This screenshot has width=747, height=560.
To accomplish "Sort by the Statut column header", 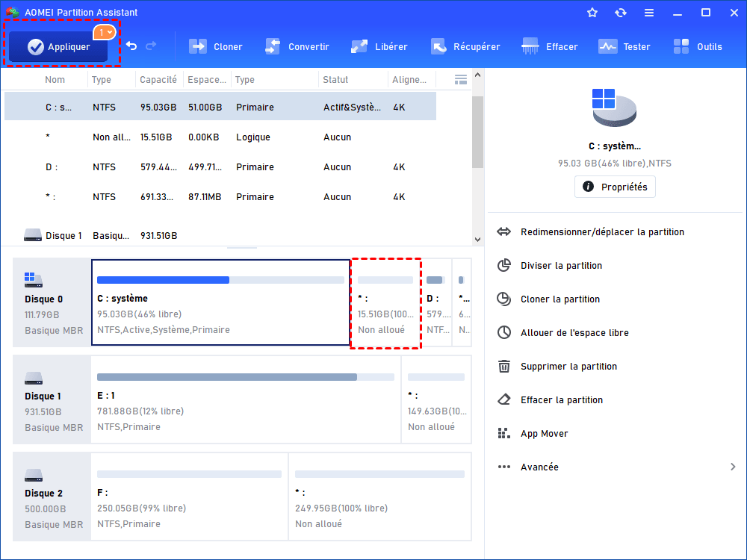I will click(x=335, y=80).
